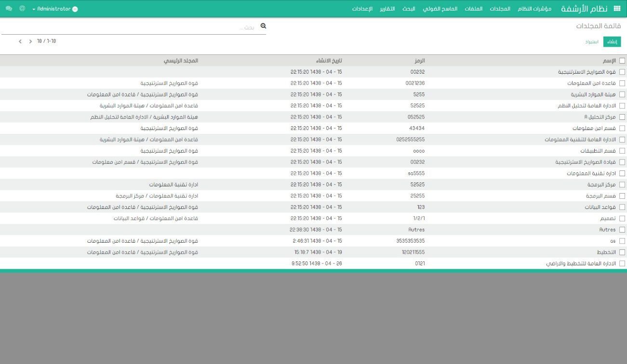Click the pager range 1-18 / 18

47,41
